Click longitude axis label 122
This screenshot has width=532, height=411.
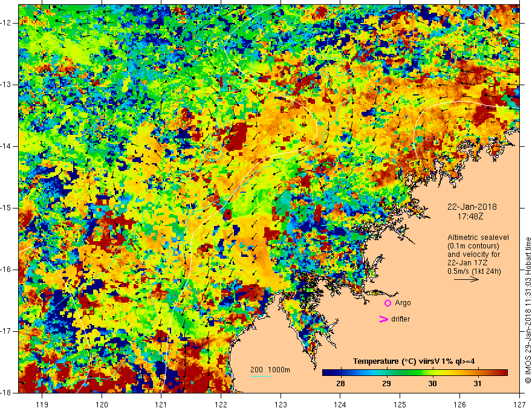pos(221,404)
